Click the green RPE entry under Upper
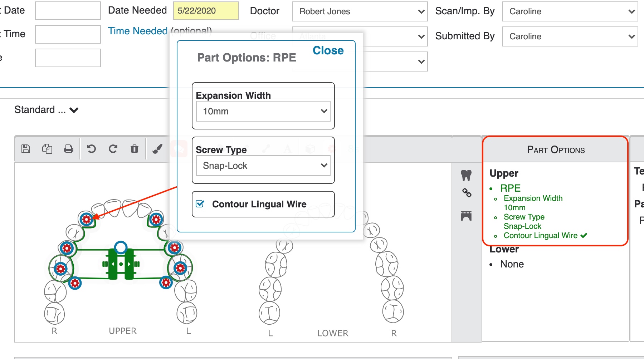 coord(510,188)
